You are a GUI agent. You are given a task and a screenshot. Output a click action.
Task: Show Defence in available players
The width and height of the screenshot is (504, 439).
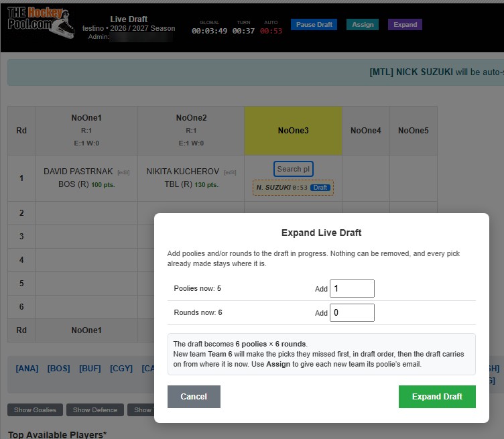click(95, 410)
